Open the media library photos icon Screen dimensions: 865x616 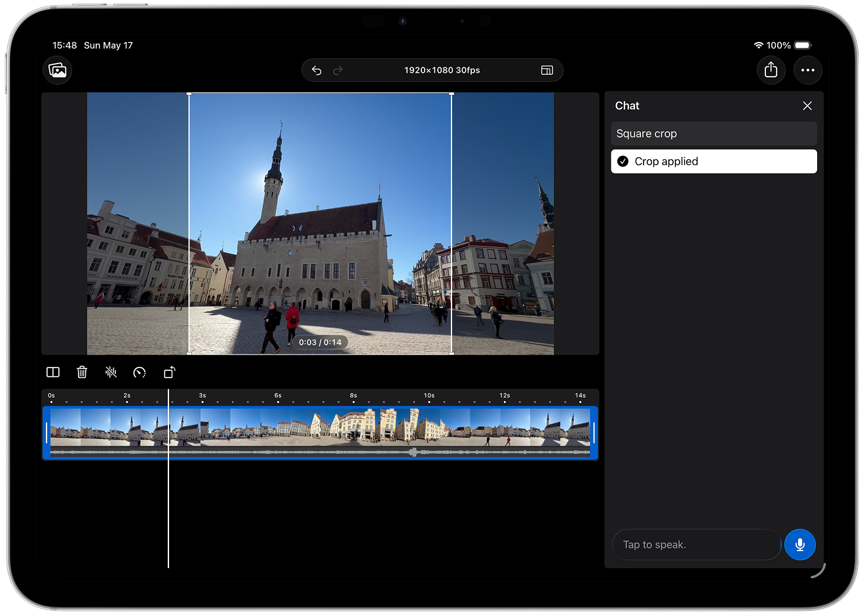point(58,70)
